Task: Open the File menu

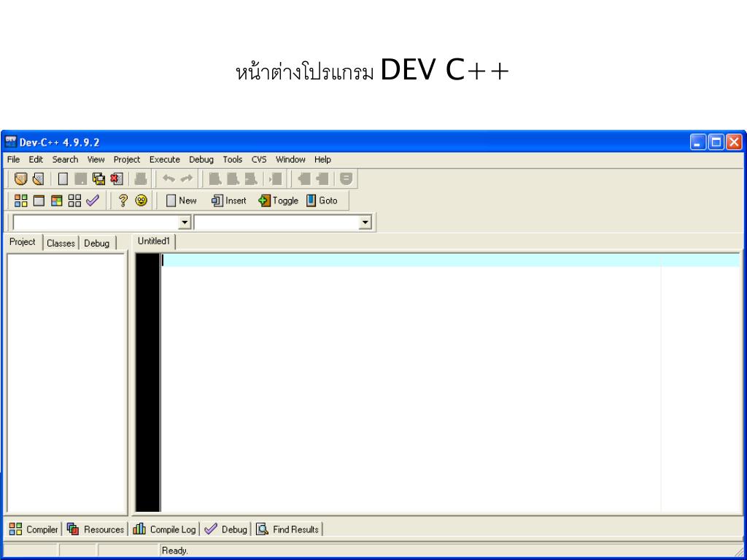Action: point(13,160)
